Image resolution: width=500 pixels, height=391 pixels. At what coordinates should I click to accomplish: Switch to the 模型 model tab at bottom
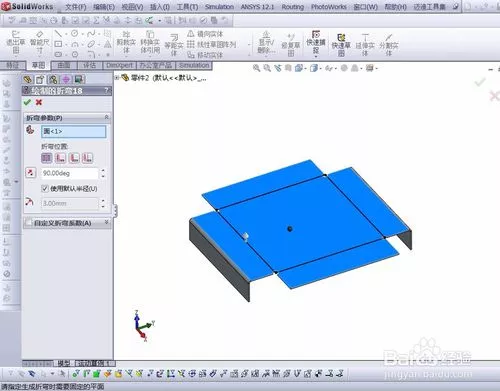[64, 363]
